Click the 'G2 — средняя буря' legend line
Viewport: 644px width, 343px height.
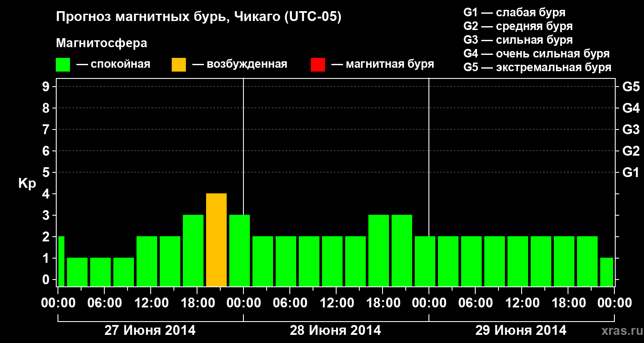pos(518,26)
